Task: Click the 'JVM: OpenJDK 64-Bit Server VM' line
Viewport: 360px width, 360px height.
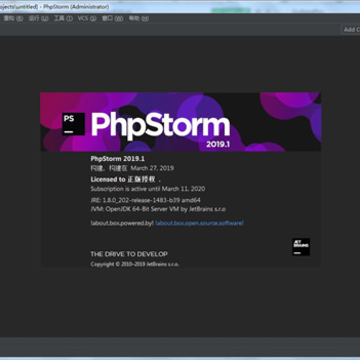Action: point(158,209)
